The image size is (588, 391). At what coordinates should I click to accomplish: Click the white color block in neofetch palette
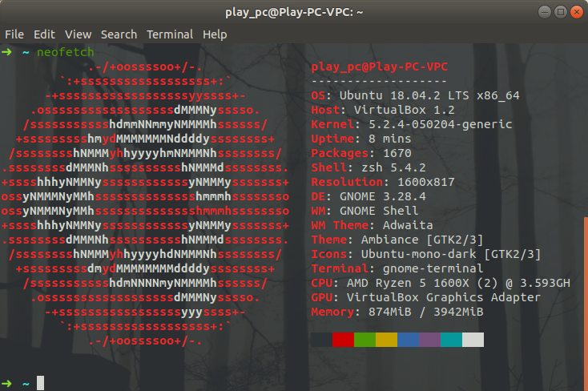pyautogui.click(x=473, y=340)
